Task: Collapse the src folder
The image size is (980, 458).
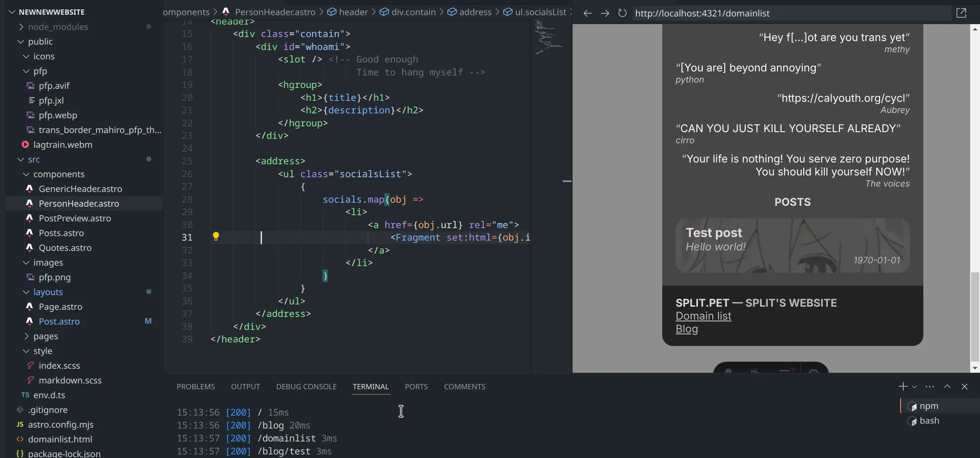Action: point(84,159)
